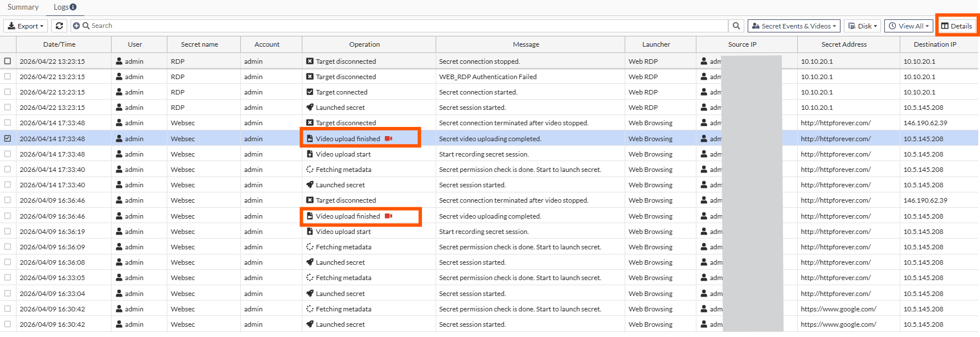Click the https://www.google.com/ address in Fetching metadata row
Image resolution: width=980 pixels, height=337 pixels.
838,309
